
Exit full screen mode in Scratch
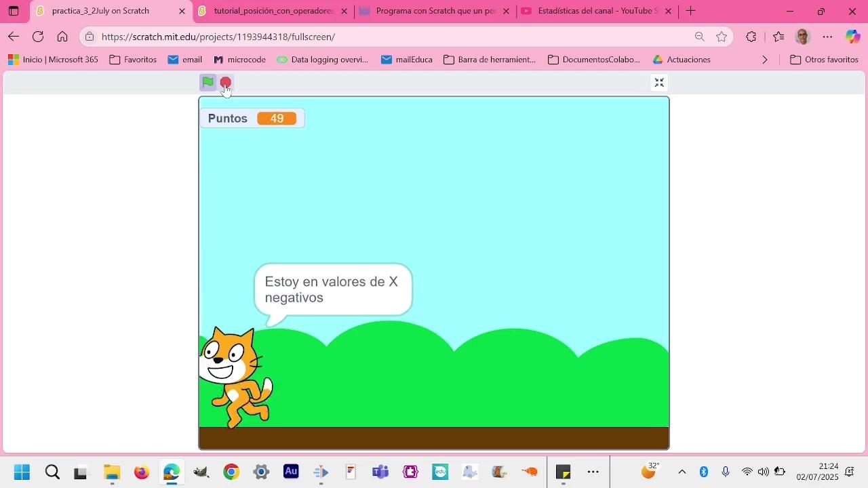coord(659,83)
